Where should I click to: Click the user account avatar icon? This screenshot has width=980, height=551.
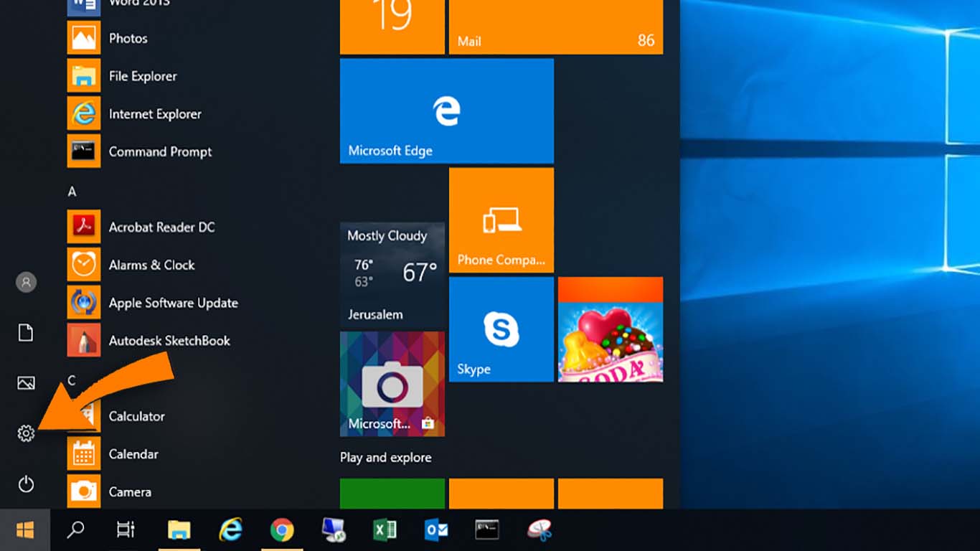click(x=26, y=282)
